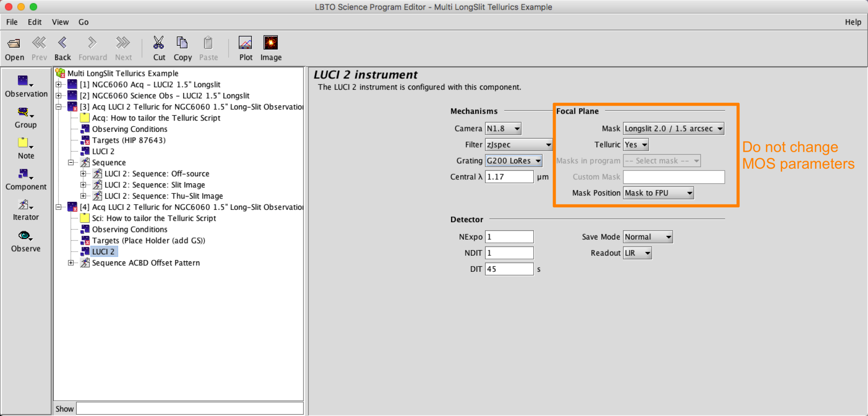
Task: Expand Sequence ACBD Offset Pattern node
Action: coord(71,263)
